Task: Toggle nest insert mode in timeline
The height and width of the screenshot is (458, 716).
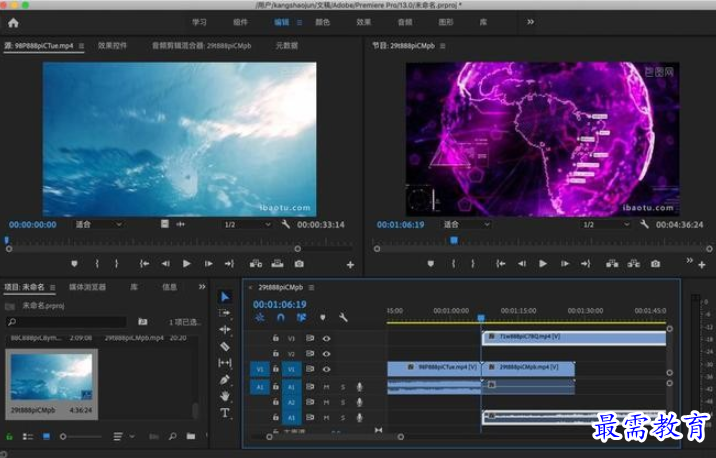Action: [x=260, y=317]
